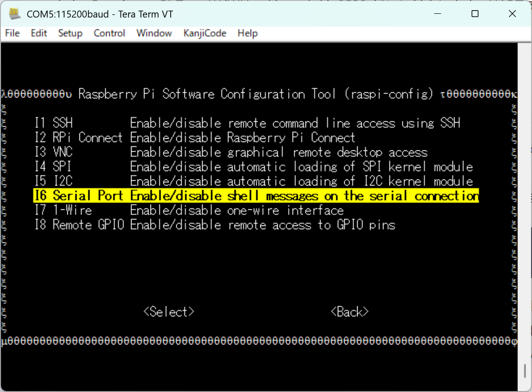Open the Setup menu
Viewport: 532px width, 392px height.
click(x=70, y=33)
